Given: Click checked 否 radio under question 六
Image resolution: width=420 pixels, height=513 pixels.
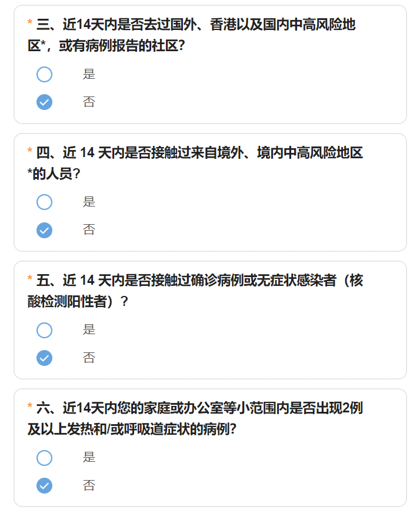Looking at the screenshot, I should click(45, 485).
